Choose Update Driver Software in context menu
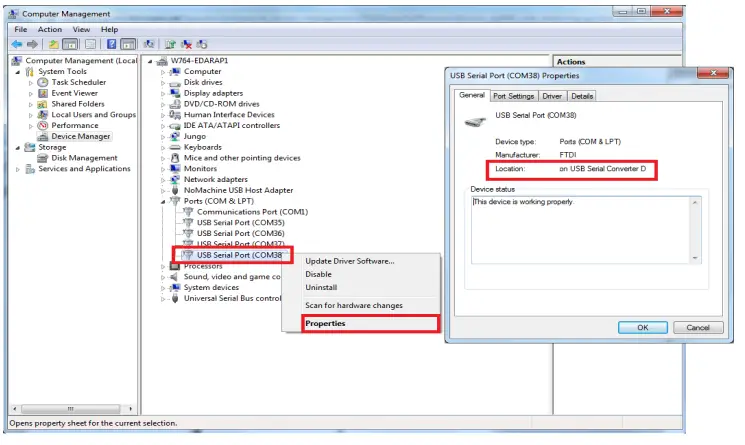Viewport: 745px width, 445px height. click(x=350, y=261)
